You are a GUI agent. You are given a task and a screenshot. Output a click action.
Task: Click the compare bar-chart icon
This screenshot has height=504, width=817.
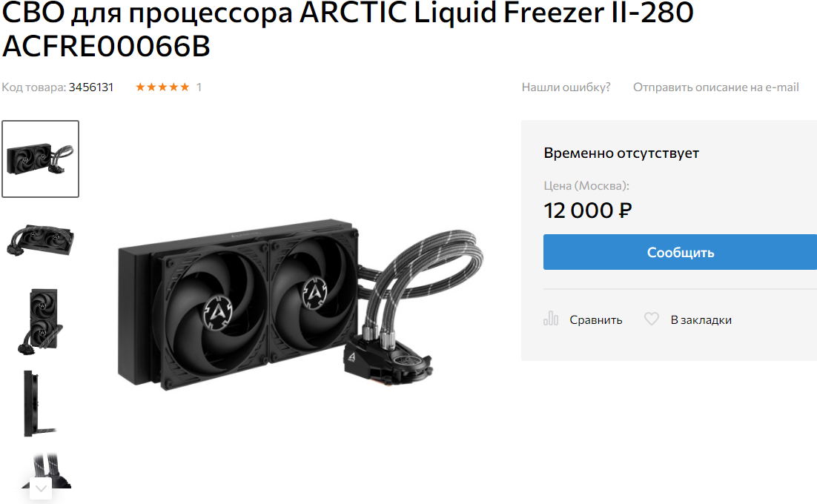pyautogui.click(x=551, y=319)
